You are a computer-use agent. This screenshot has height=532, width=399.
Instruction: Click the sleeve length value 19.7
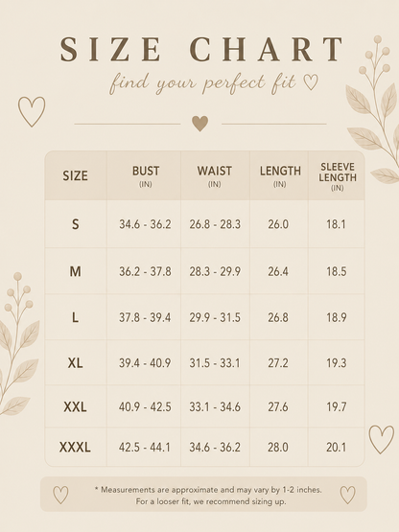tap(337, 406)
